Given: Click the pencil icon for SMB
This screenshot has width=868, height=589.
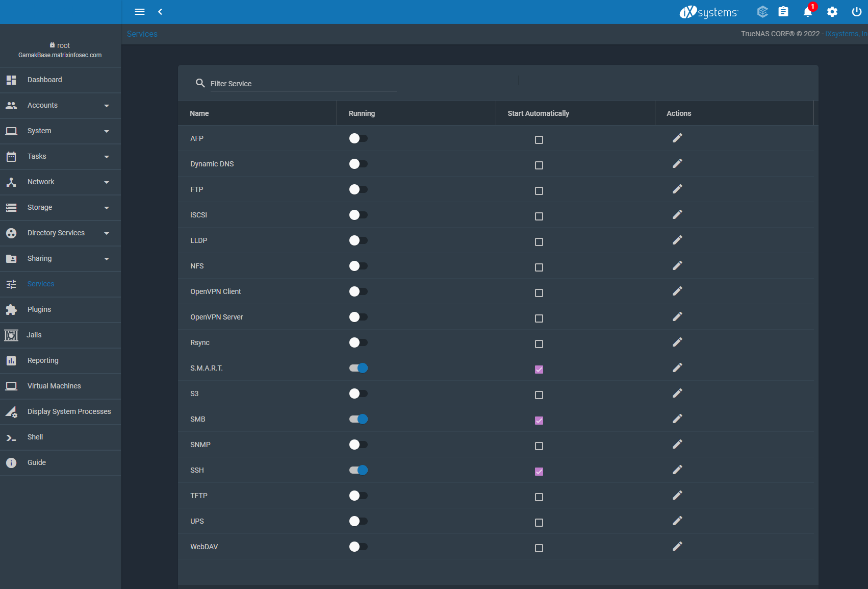Looking at the screenshot, I should pyautogui.click(x=677, y=419).
